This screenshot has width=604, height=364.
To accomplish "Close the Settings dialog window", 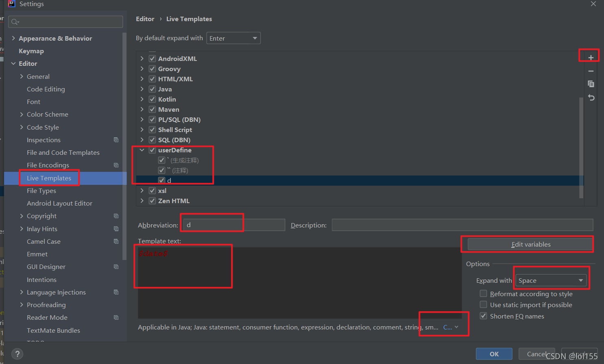I will (x=593, y=4).
